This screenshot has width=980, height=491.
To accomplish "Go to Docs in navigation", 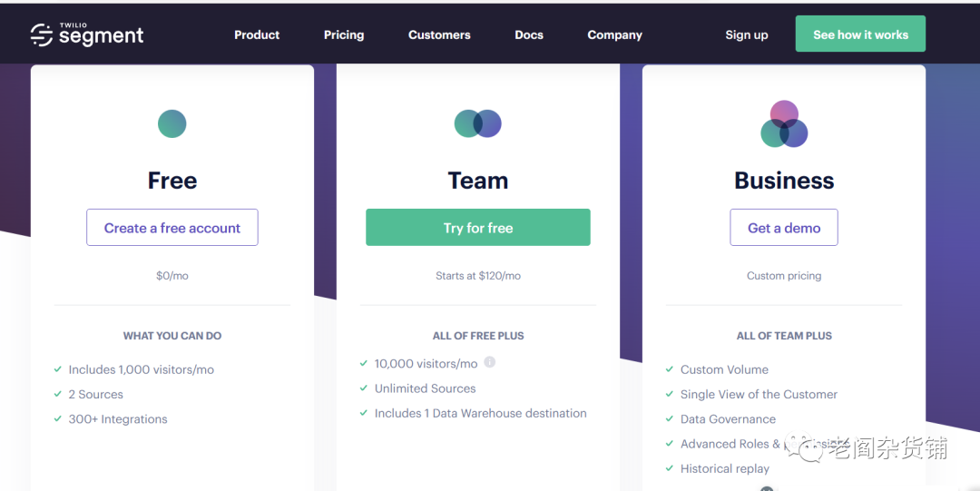I will [x=529, y=35].
